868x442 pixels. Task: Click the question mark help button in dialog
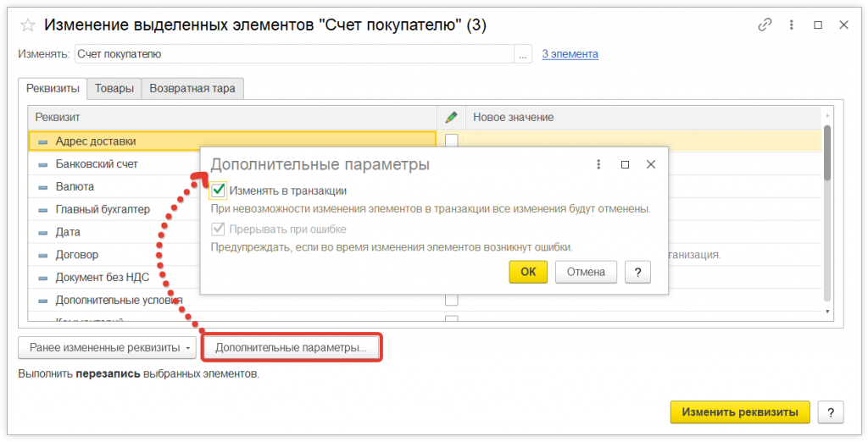637,272
